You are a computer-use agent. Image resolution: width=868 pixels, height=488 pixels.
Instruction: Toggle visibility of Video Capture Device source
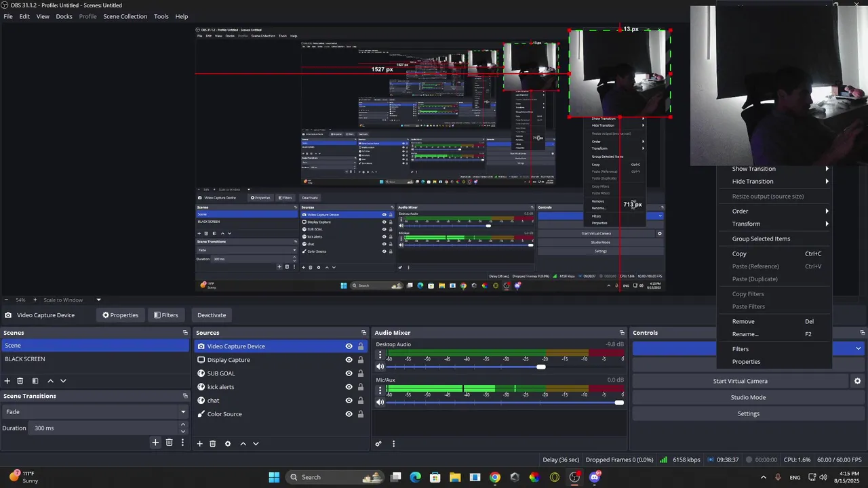tap(349, 346)
